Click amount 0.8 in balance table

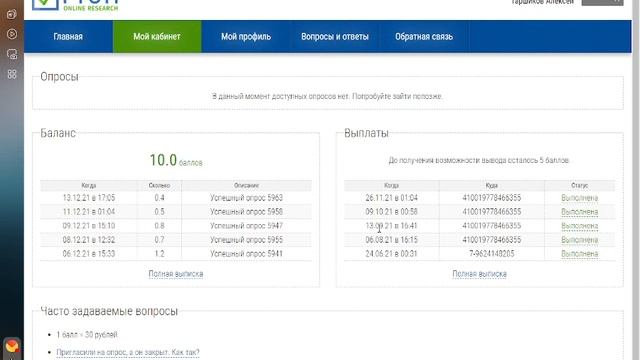pos(159,226)
